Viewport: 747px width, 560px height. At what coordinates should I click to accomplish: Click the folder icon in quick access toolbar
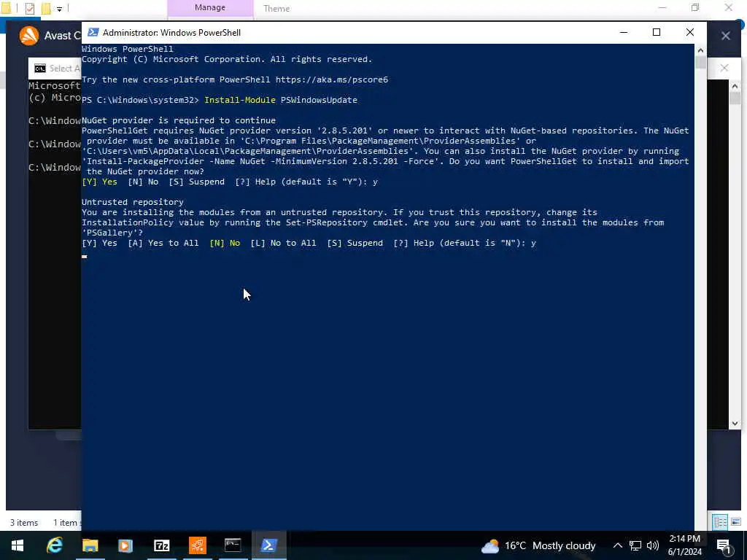6,8
